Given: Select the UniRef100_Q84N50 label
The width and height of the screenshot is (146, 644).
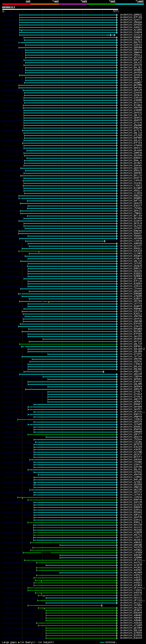Looking at the screenshot, I should [131, 70].
